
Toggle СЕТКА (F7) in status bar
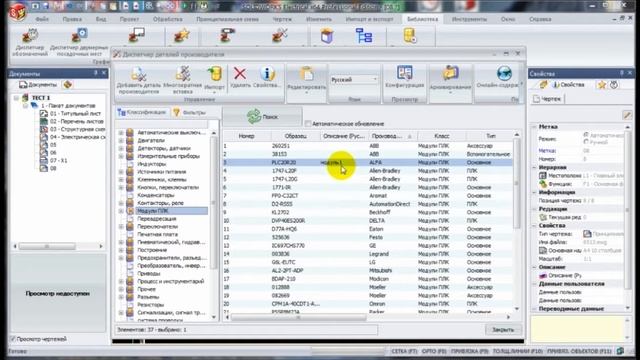point(404,351)
